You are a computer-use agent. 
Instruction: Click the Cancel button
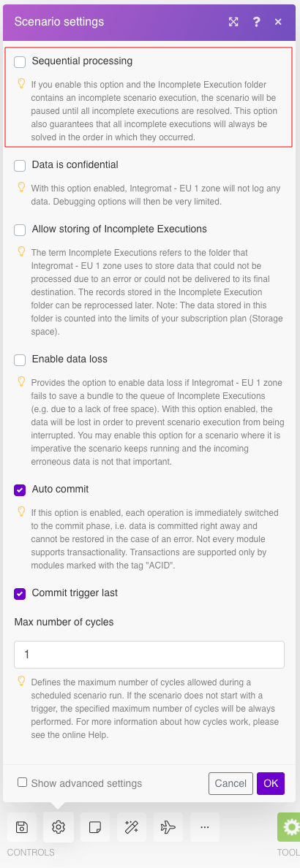coord(230,783)
